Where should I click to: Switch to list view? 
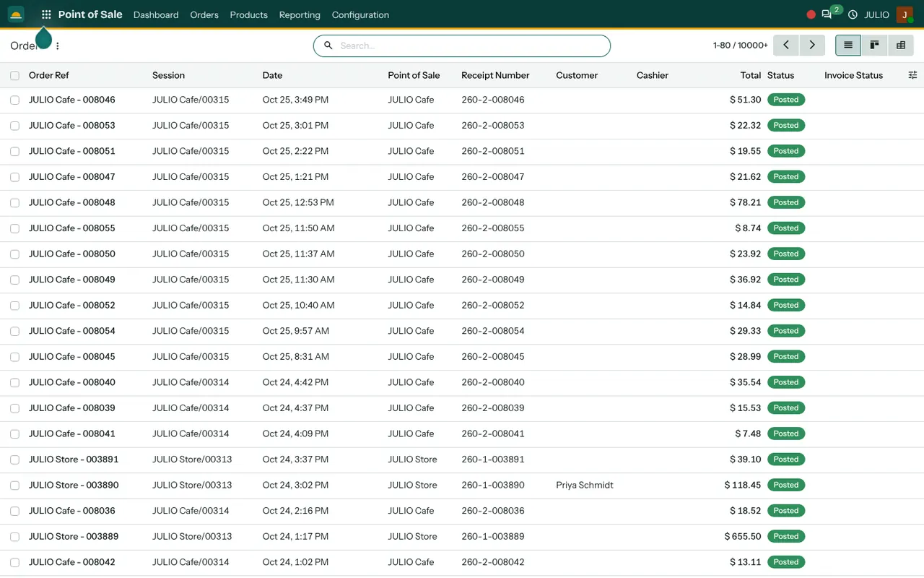pos(848,45)
